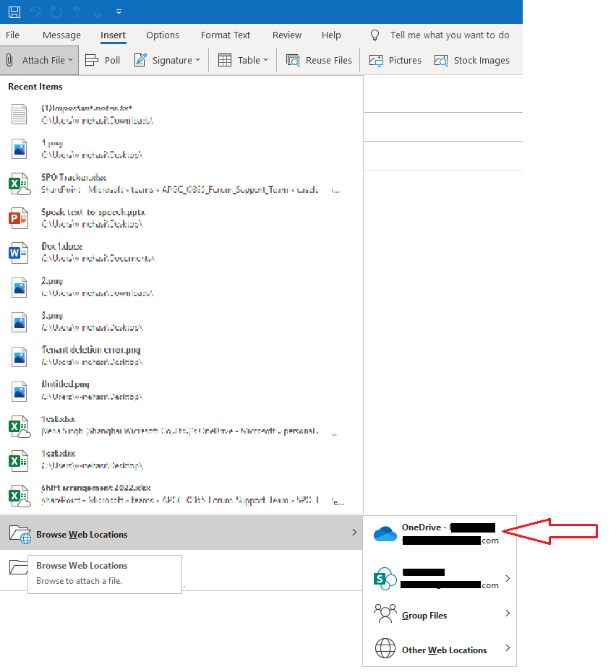Open the Format Text tab
This screenshot has width=616, height=672.
point(225,35)
